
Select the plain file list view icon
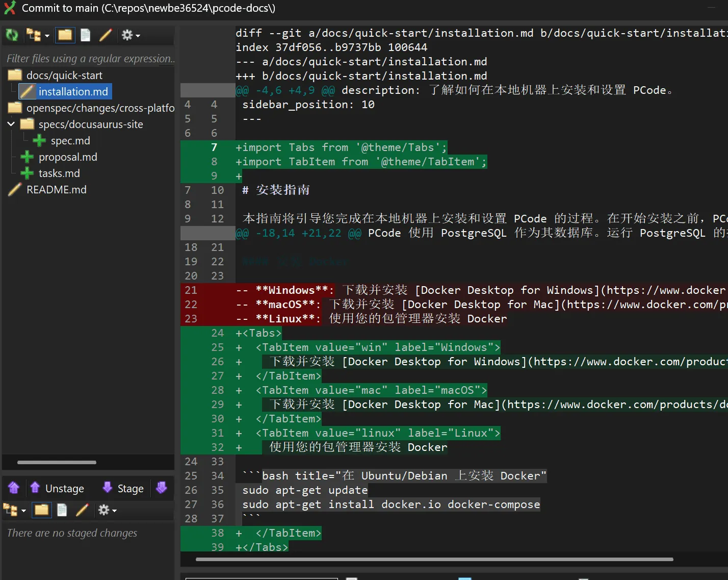tap(85, 35)
